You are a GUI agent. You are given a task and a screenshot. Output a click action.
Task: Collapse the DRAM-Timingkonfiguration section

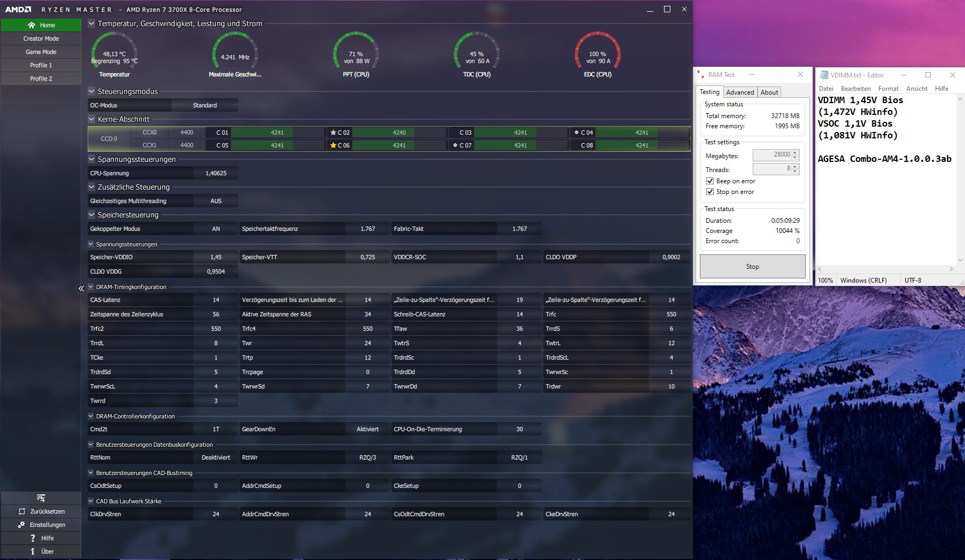[x=91, y=287]
